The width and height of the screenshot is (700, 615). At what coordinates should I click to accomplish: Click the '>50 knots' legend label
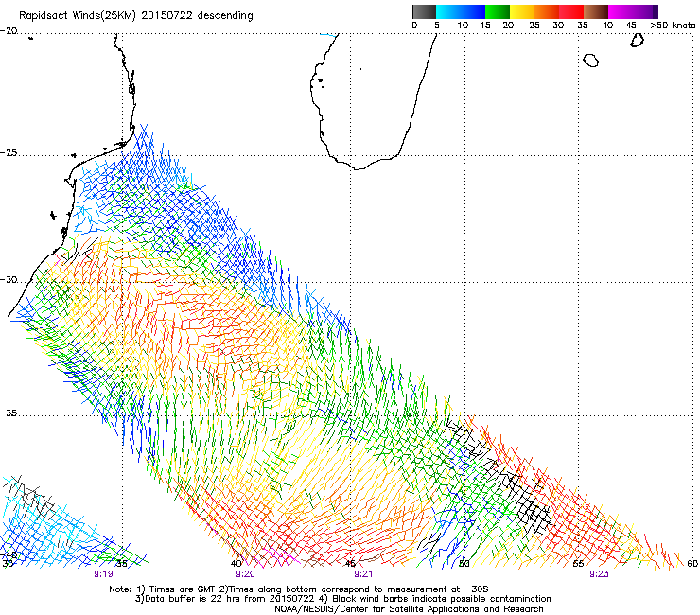point(673,26)
